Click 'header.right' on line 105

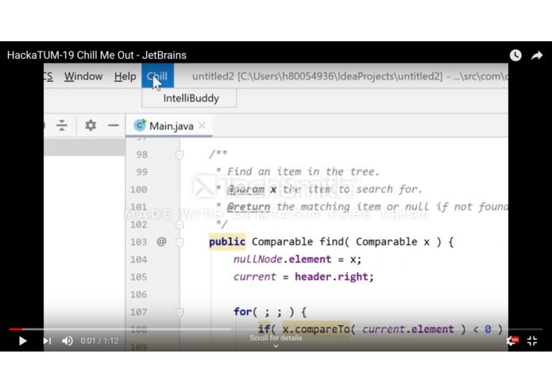tap(331, 277)
